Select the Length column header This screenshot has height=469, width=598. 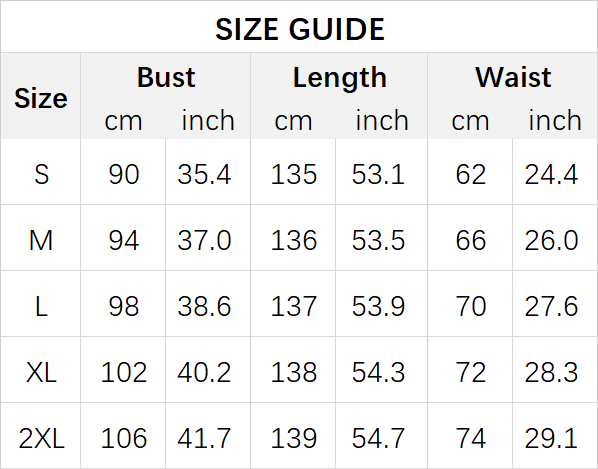(339, 78)
